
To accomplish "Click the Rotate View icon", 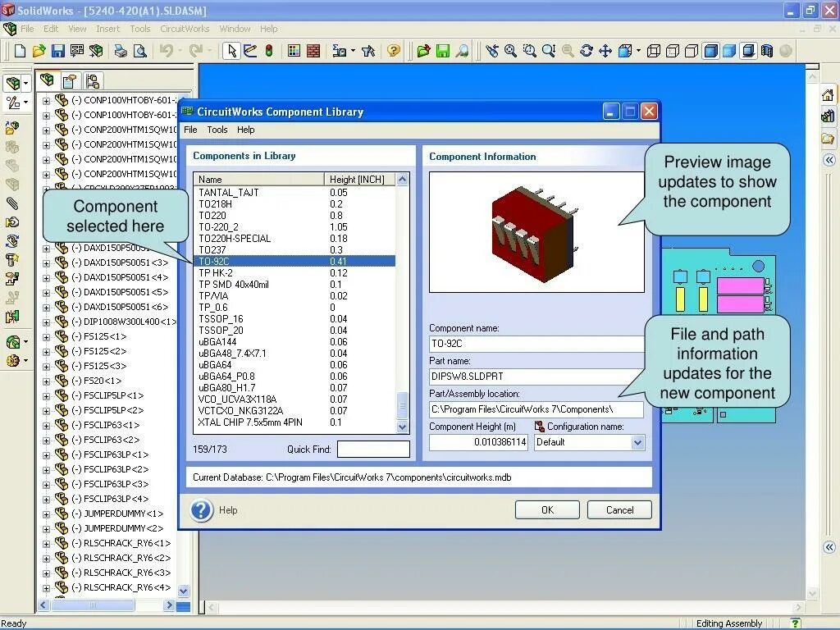I will [587, 51].
